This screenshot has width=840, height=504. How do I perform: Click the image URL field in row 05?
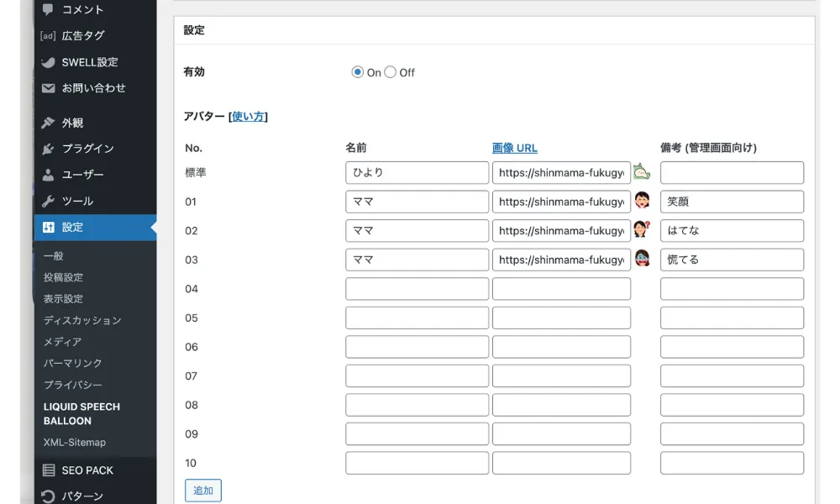[561, 318]
